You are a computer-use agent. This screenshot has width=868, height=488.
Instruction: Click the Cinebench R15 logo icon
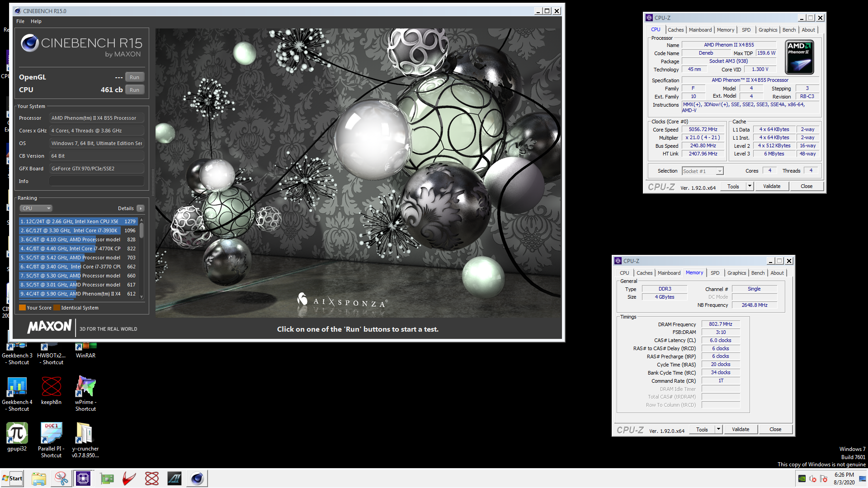(x=30, y=43)
